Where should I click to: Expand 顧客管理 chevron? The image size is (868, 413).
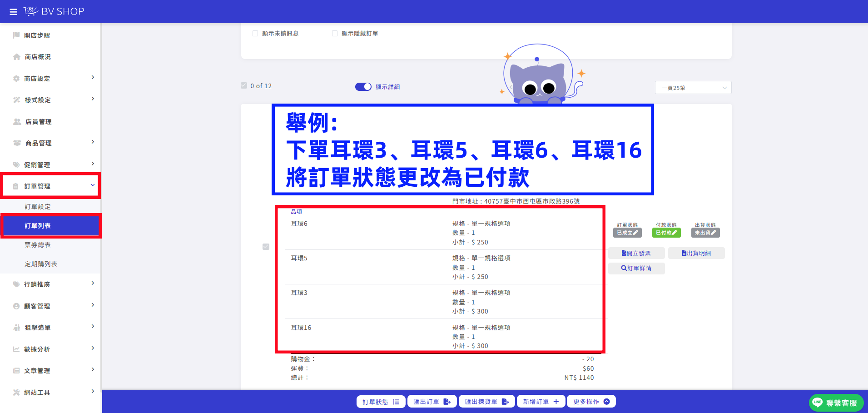pyautogui.click(x=93, y=305)
